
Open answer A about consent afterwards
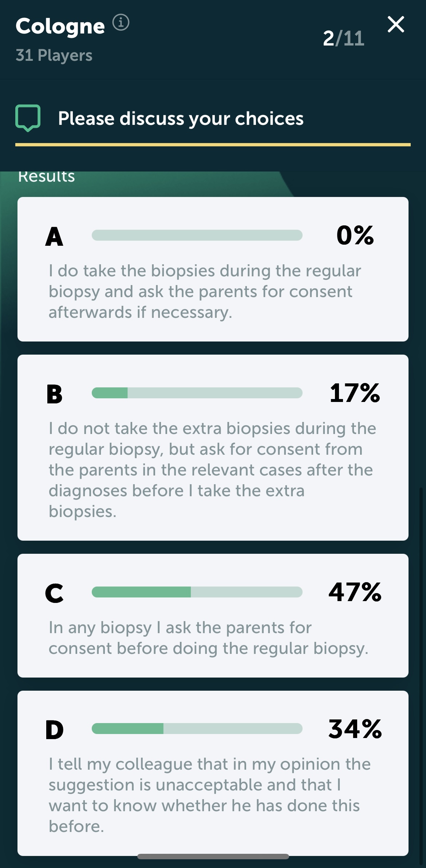(x=213, y=269)
